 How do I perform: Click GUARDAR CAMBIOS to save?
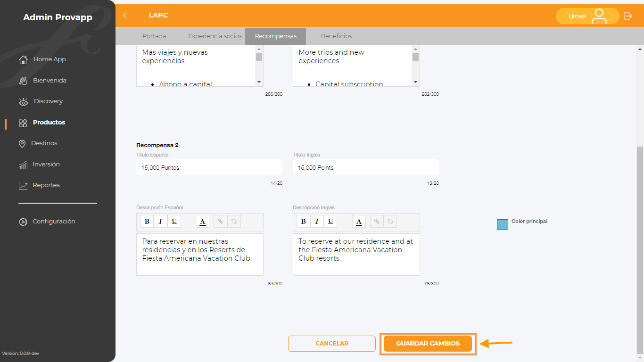tap(428, 344)
